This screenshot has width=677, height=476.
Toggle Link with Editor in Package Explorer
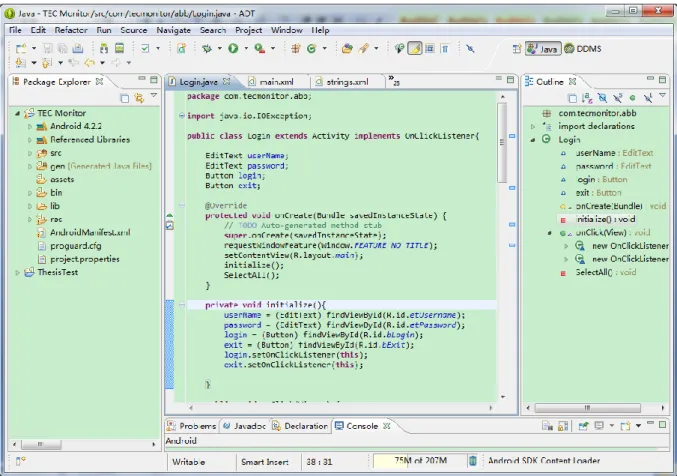point(139,98)
